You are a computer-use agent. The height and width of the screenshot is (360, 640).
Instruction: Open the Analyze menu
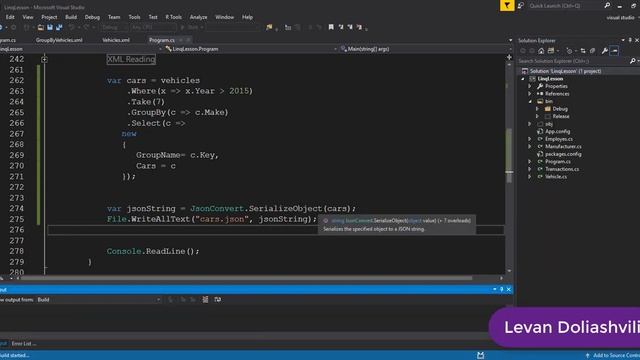(x=198, y=17)
